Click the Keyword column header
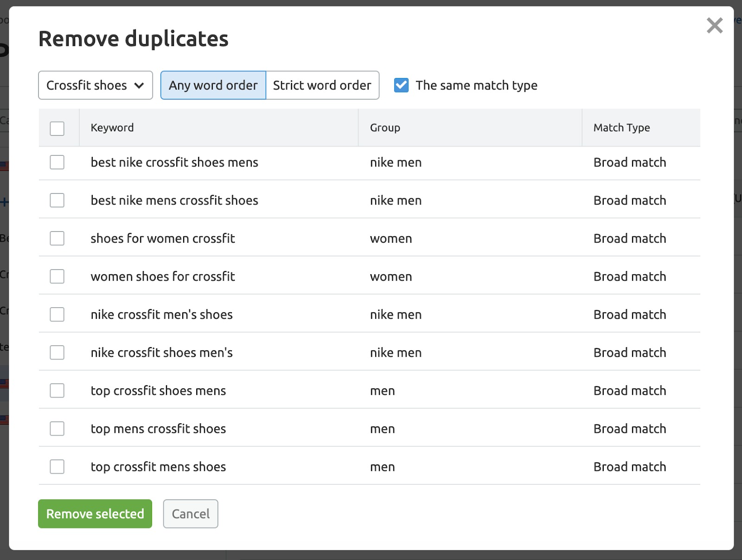The width and height of the screenshot is (742, 560). (x=112, y=128)
